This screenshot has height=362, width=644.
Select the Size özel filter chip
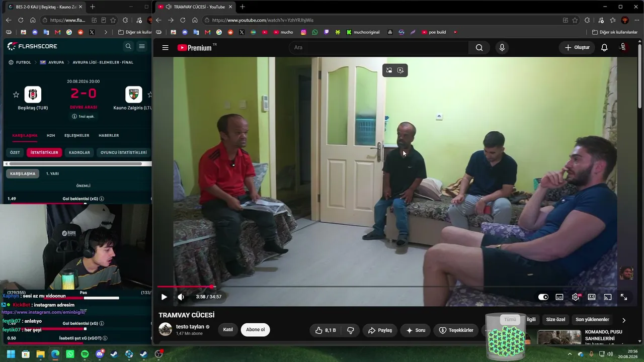[x=555, y=320]
